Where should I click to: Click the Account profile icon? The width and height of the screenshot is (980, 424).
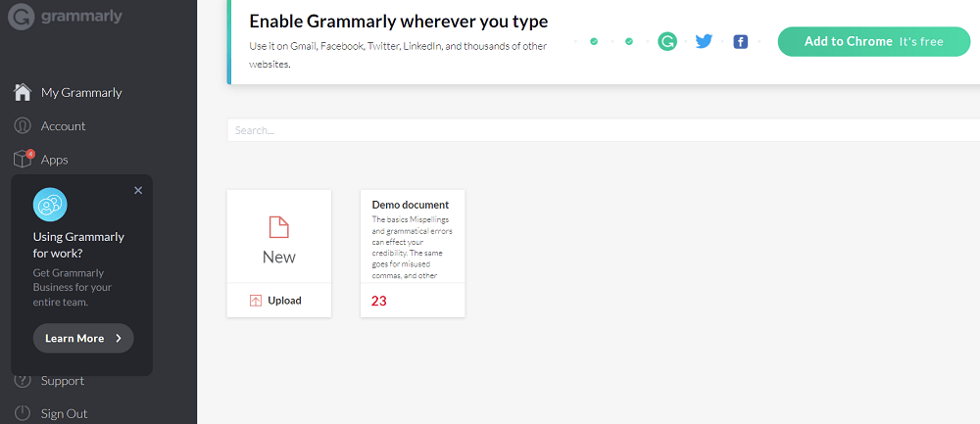23,126
